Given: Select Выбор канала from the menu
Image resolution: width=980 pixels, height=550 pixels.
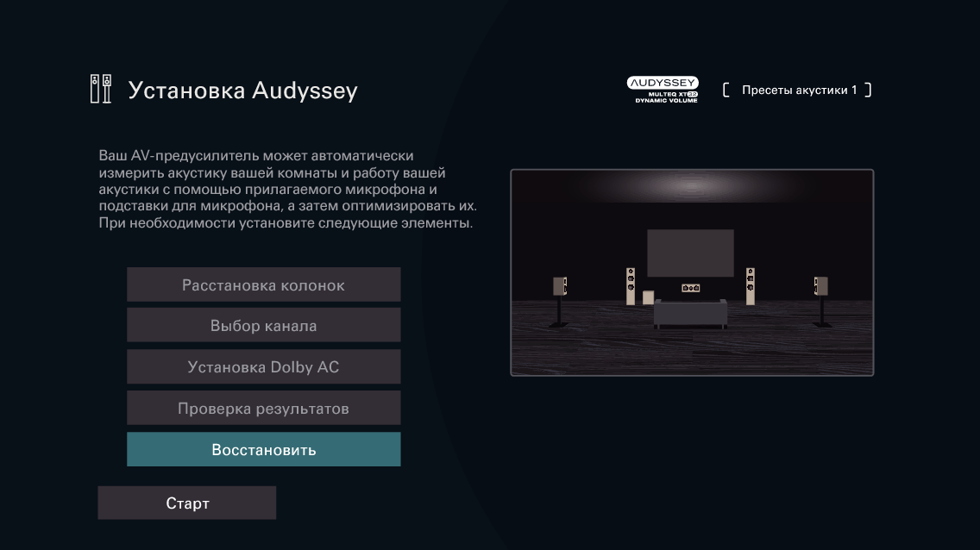Looking at the screenshot, I should [x=263, y=325].
